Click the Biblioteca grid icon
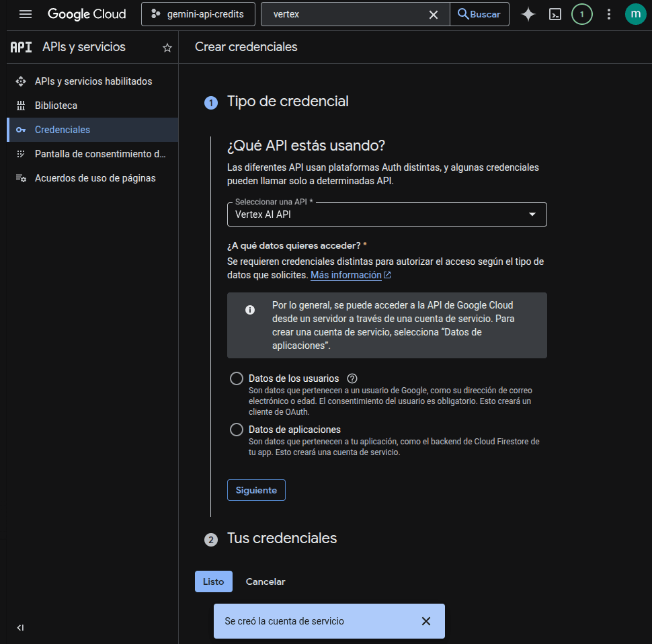652x644 pixels. pos(21,106)
